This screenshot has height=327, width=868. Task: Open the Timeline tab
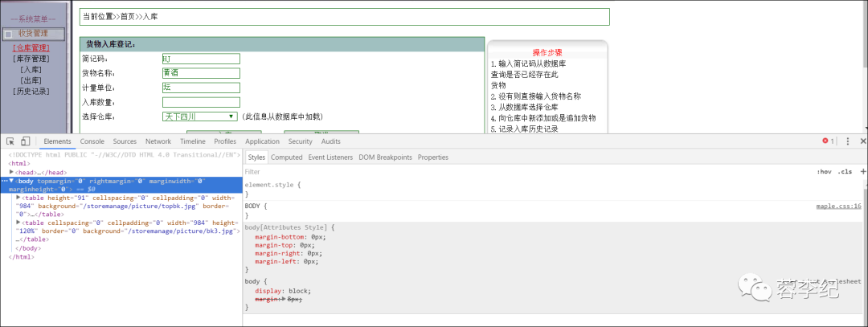(x=193, y=141)
